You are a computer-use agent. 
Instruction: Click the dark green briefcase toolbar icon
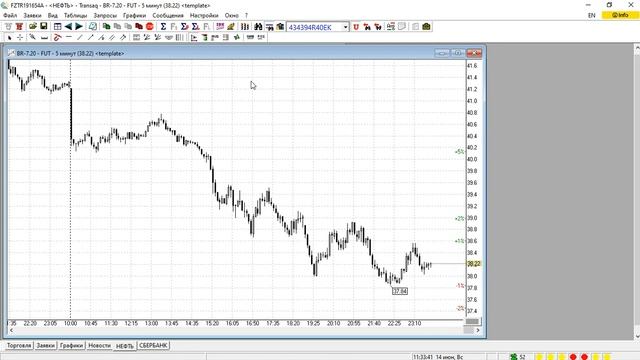(426, 27)
